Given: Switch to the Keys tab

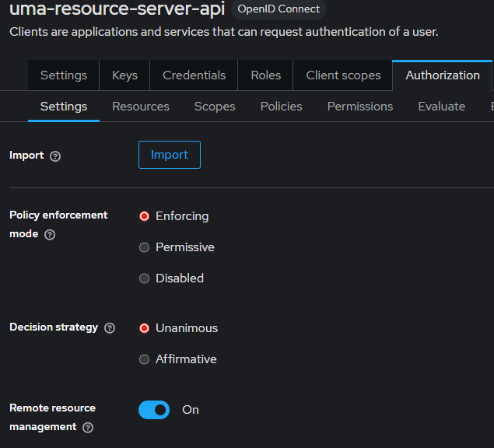Looking at the screenshot, I should (124, 75).
